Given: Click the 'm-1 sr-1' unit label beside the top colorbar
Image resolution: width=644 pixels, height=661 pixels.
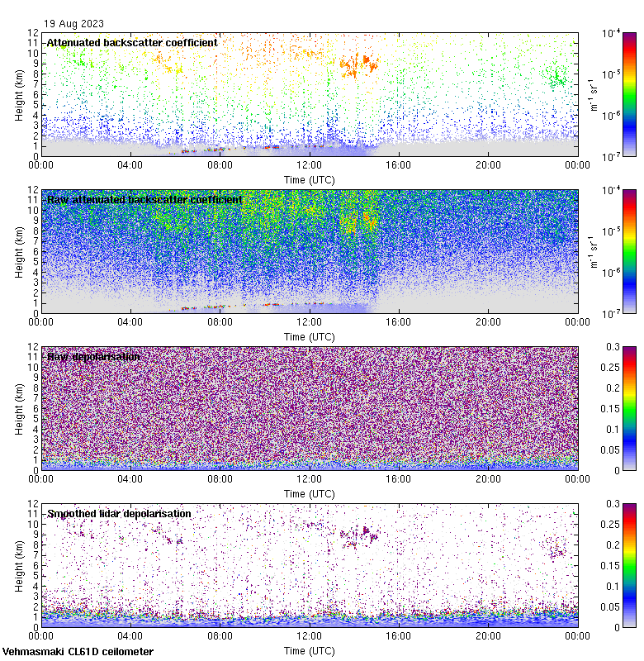Looking at the screenshot, I should pyautogui.click(x=593, y=93).
